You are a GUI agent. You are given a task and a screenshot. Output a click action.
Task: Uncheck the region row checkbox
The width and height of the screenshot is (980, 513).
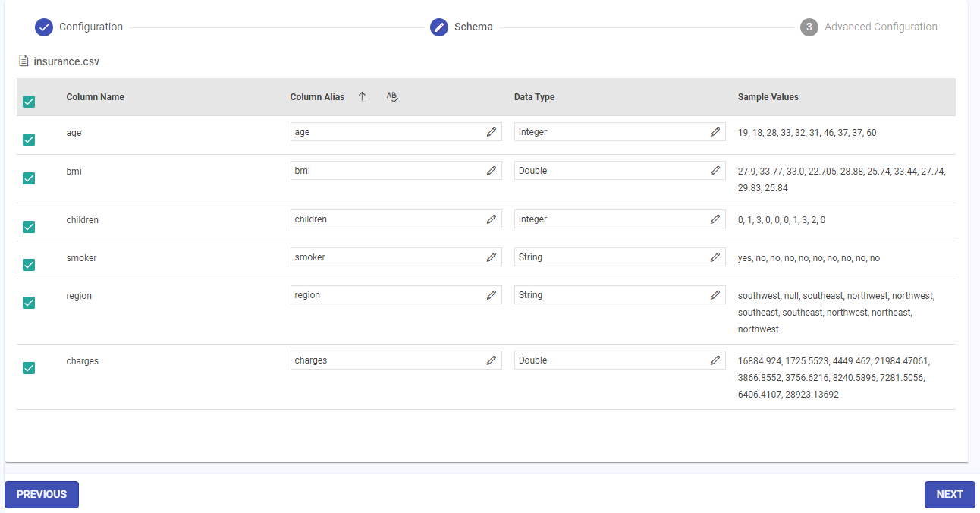(29, 302)
